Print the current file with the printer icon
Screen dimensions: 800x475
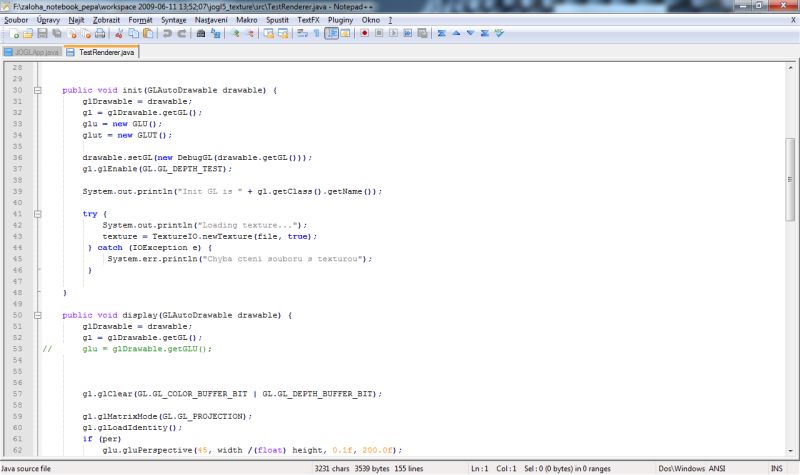pos(100,33)
